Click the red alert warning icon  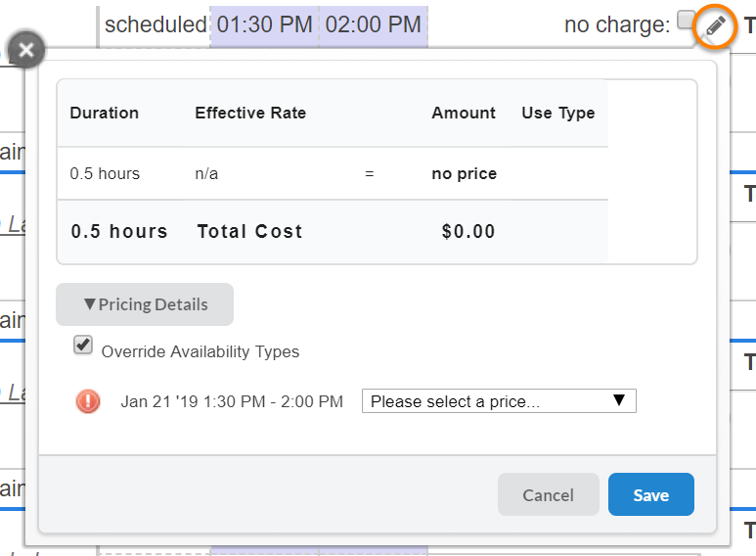point(88,401)
